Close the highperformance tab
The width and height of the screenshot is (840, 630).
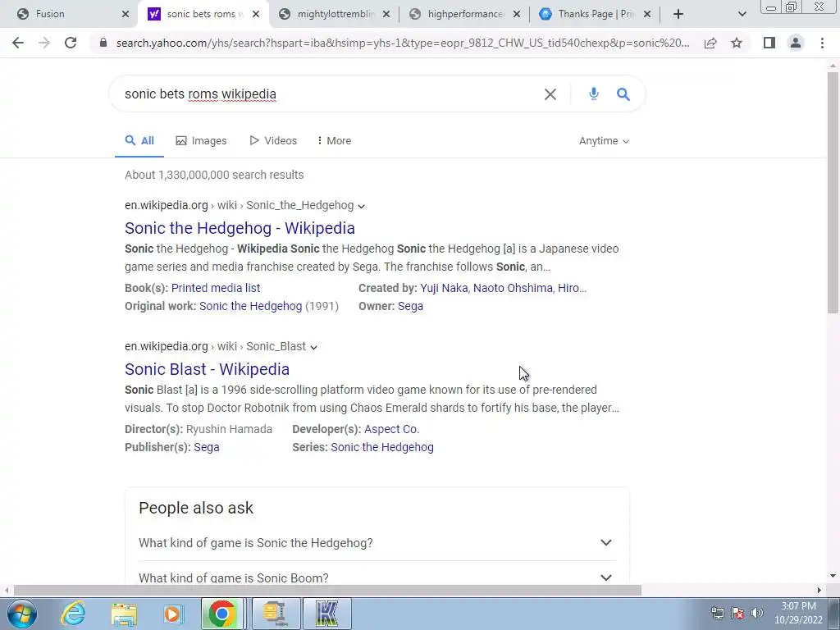click(517, 14)
